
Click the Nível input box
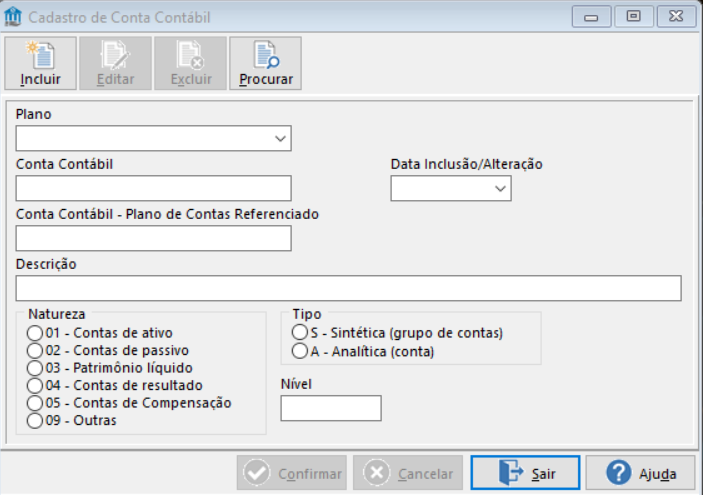[x=331, y=408]
